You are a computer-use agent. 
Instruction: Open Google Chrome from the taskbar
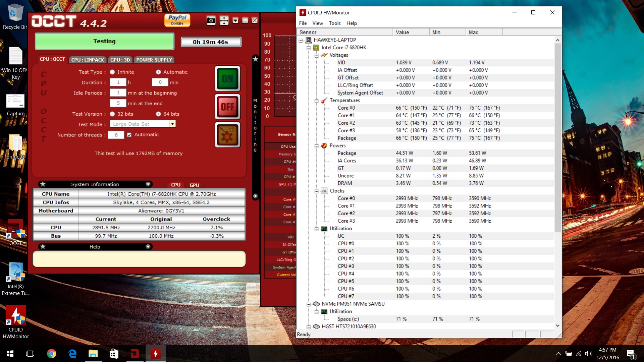click(x=52, y=354)
